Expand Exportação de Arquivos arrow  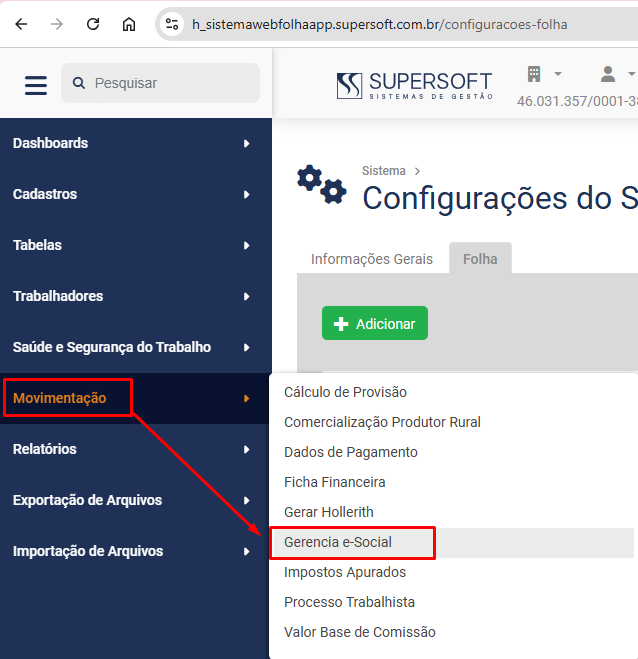pos(247,501)
